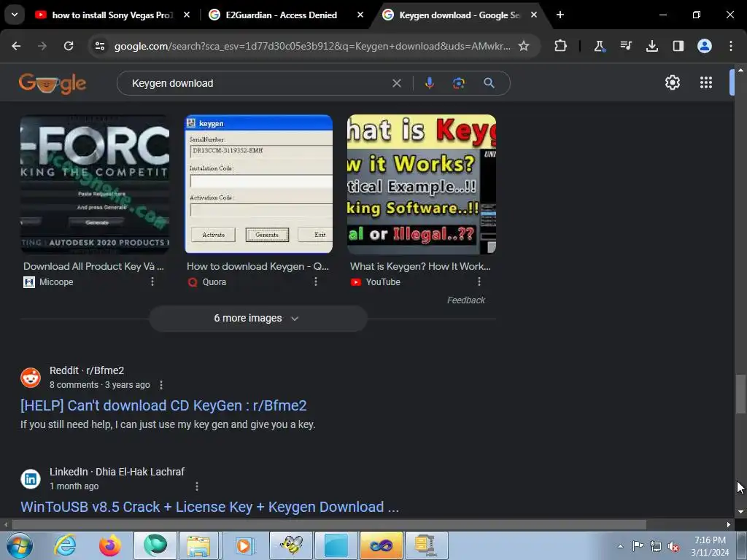
Task: Reload the current page
Action: 69,46
